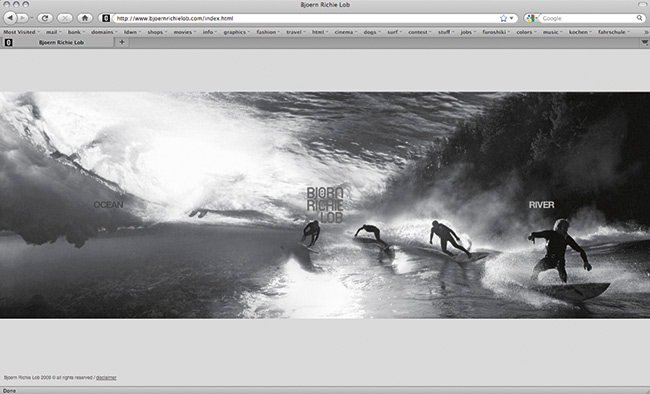The height and width of the screenshot is (394, 650).
Task: Click the OCEAN link on the page
Action: pyautogui.click(x=109, y=205)
